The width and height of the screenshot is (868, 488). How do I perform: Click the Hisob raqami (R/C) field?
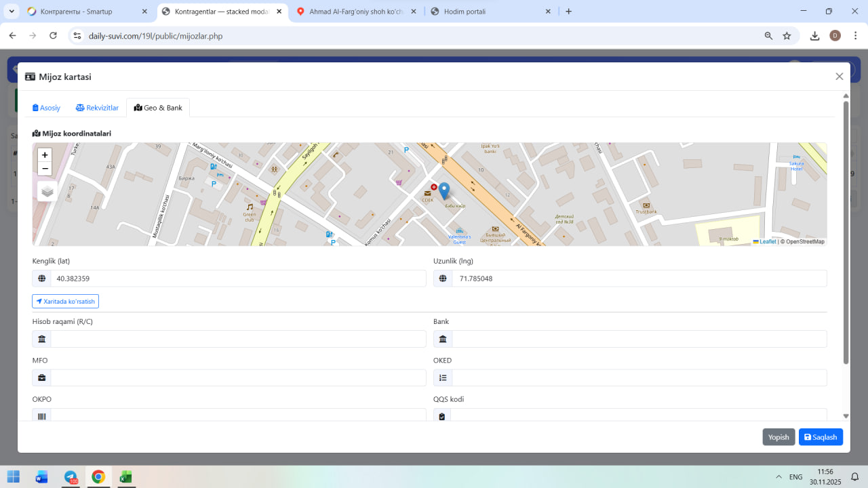point(237,339)
